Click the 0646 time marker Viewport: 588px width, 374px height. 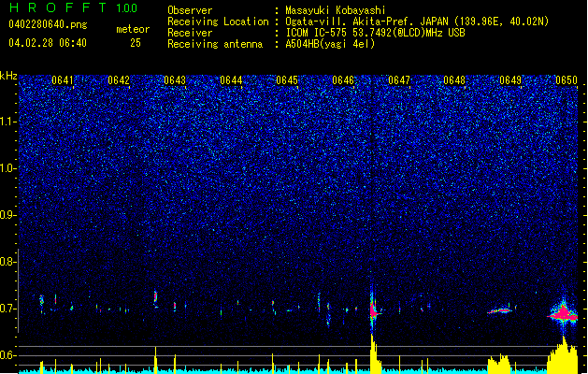pos(343,80)
